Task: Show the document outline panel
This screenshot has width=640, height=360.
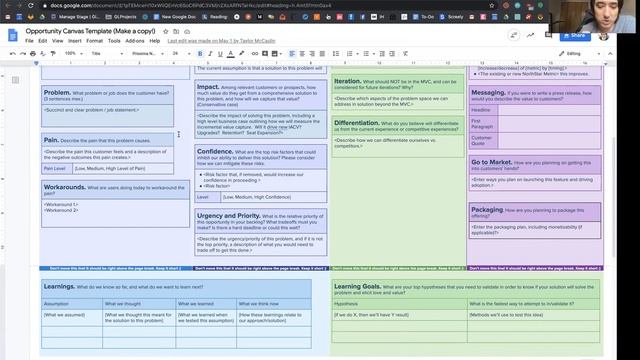Action: coord(16,80)
